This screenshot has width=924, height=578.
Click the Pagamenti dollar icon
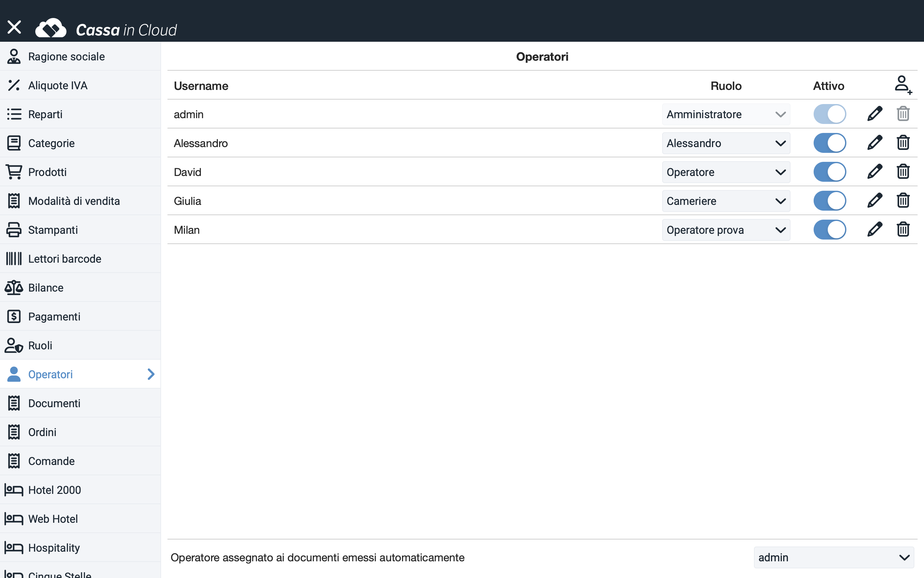[x=14, y=316]
